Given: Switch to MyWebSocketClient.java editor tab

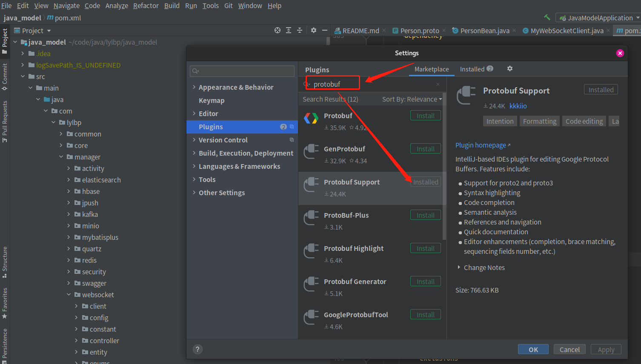Looking at the screenshot, I should pyautogui.click(x=567, y=31).
